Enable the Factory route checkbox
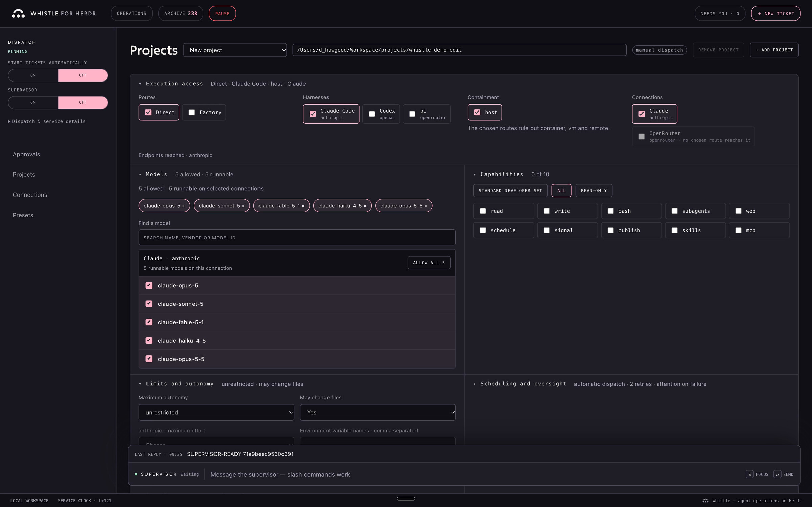The width and height of the screenshot is (812, 507). (x=192, y=112)
